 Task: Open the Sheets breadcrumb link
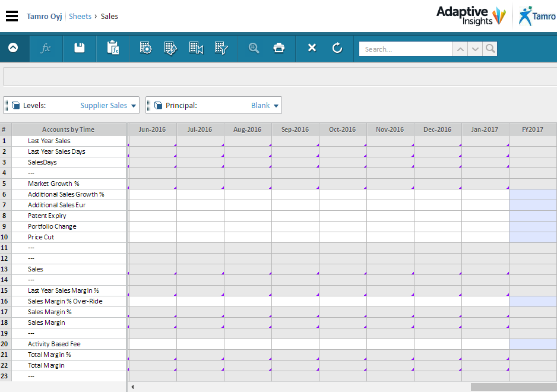(80, 17)
